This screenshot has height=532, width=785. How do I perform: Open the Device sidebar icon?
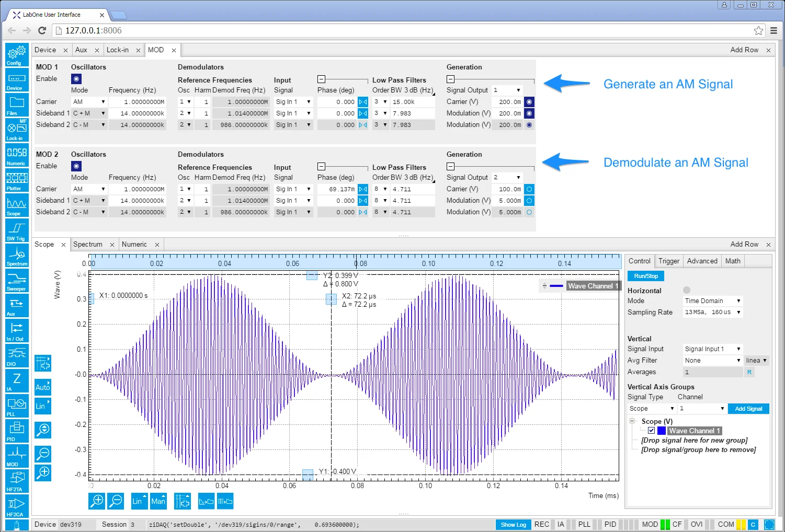(17, 80)
